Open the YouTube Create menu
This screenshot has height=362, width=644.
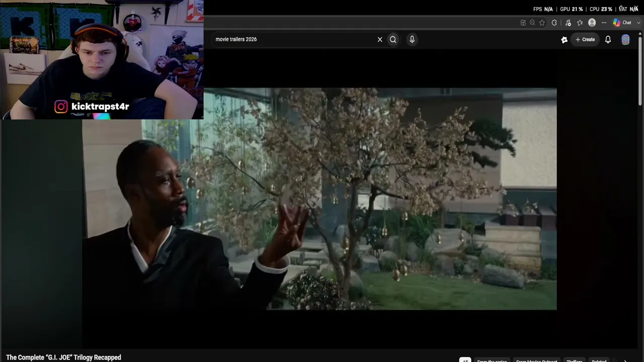coord(585,39)
